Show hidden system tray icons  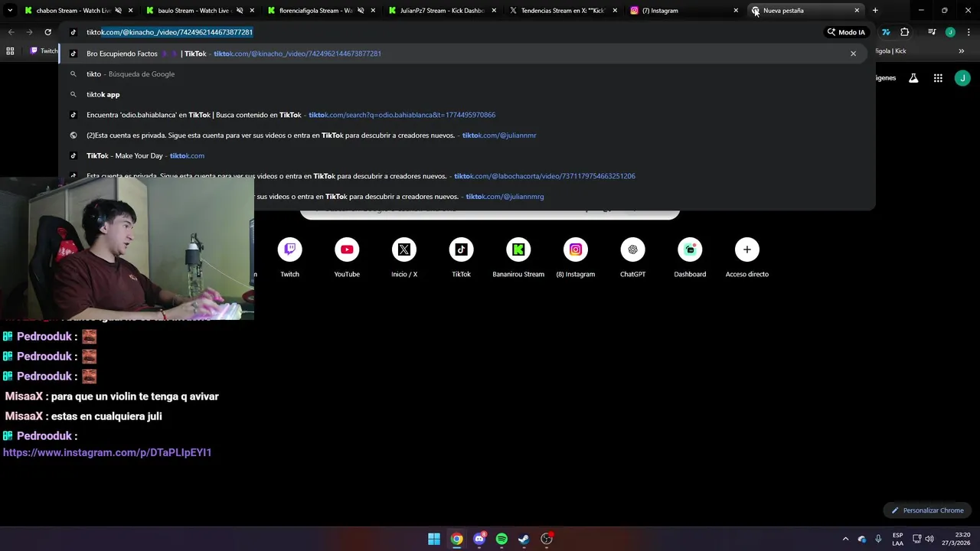point(845,539)
